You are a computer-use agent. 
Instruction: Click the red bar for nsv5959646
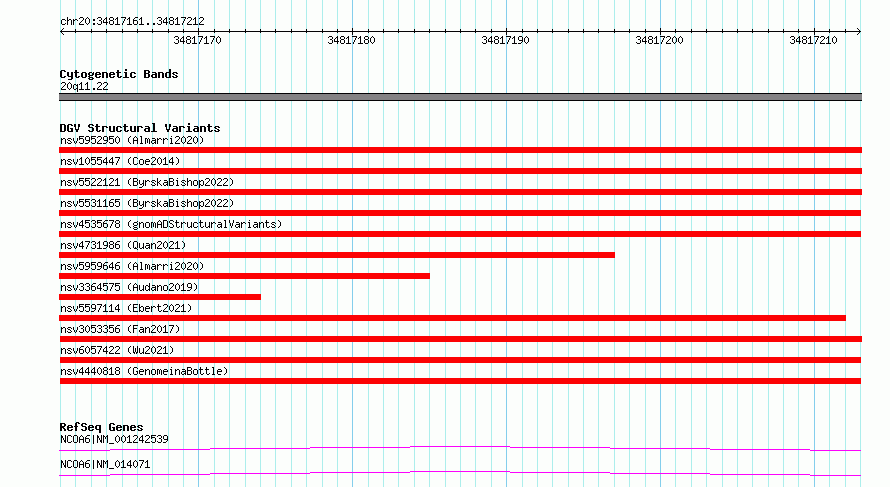pos(245,276)
